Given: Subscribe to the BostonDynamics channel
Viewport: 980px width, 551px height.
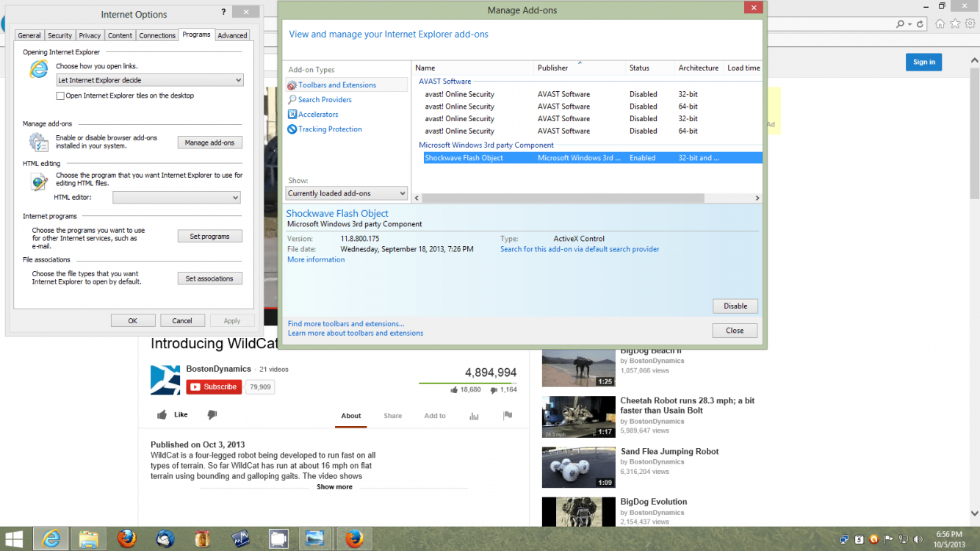Looking at the screenshot, I should [214, 386].
